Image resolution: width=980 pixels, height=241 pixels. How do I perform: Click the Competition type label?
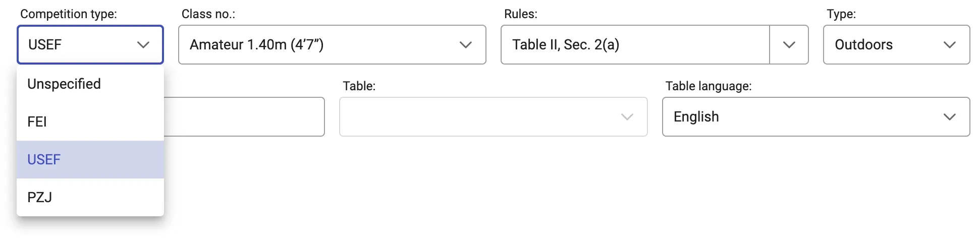(x=69, y=14)
